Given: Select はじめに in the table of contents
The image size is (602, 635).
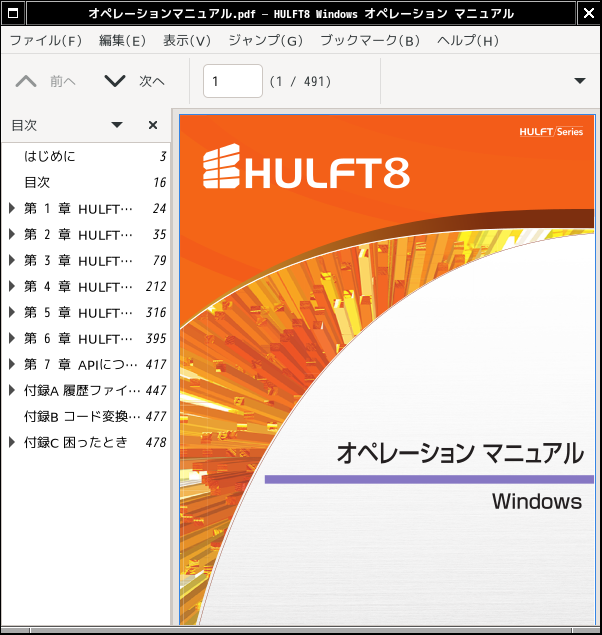Looking at the screenshot, I should [50, 156].
